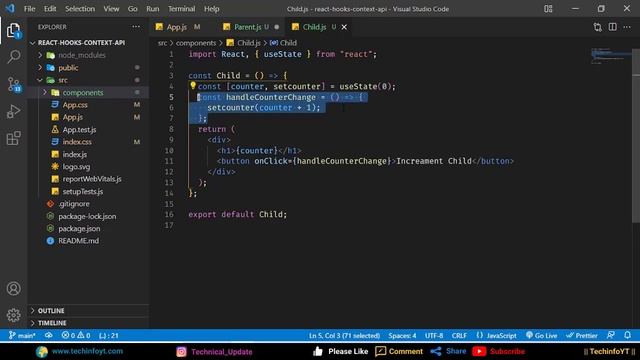
Task: Click the VS Code logo icon
Action: pos(10,9)
